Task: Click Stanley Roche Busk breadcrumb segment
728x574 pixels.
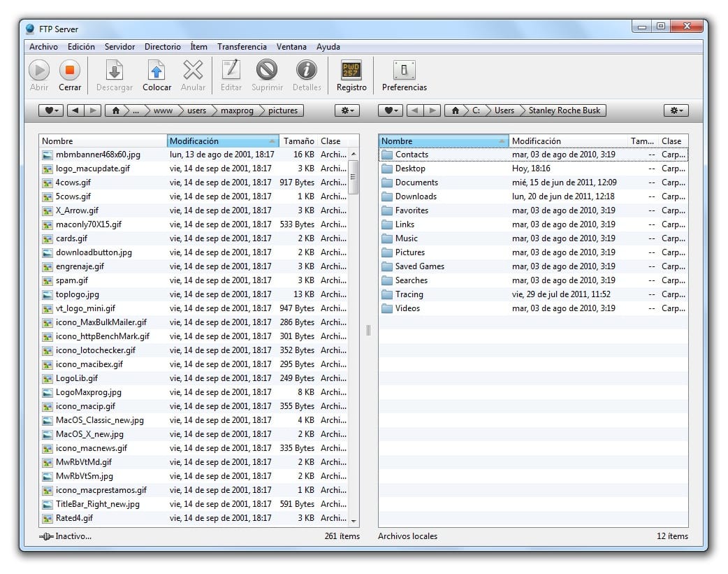Action: point(564,110)
